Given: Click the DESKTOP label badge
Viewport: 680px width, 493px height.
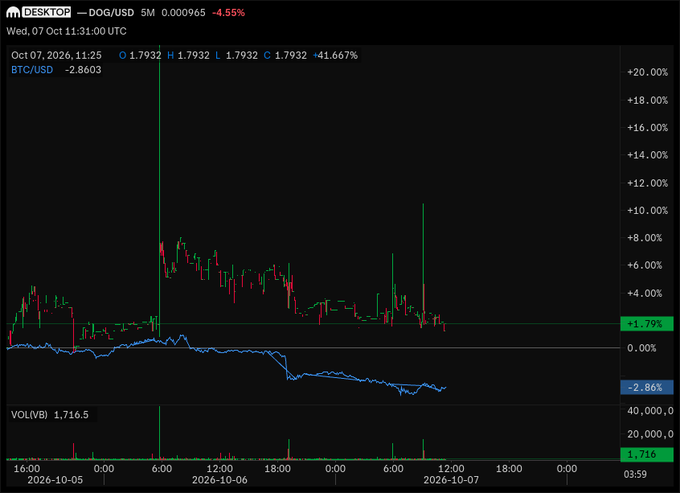Looking at the screenshot, I should (47, 12).
